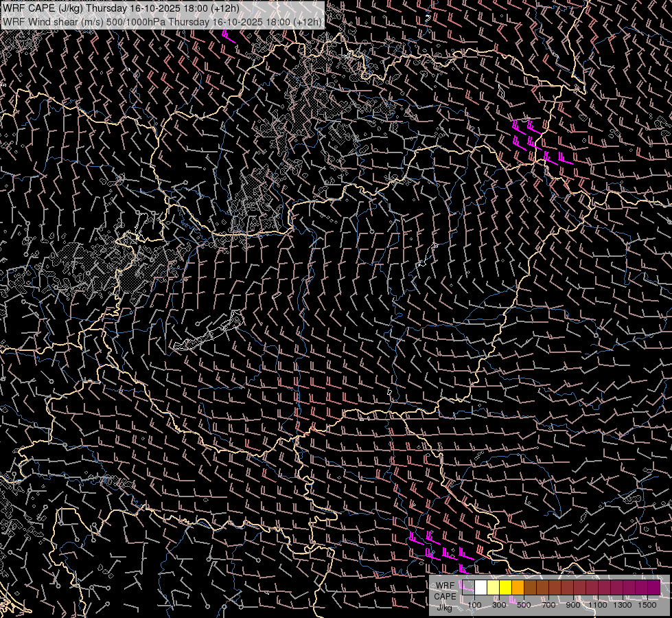The height and width of the screenshot is (618, 672).
Task: Pick the bright yellow 300 J/kg swatch
Action: 505,587
